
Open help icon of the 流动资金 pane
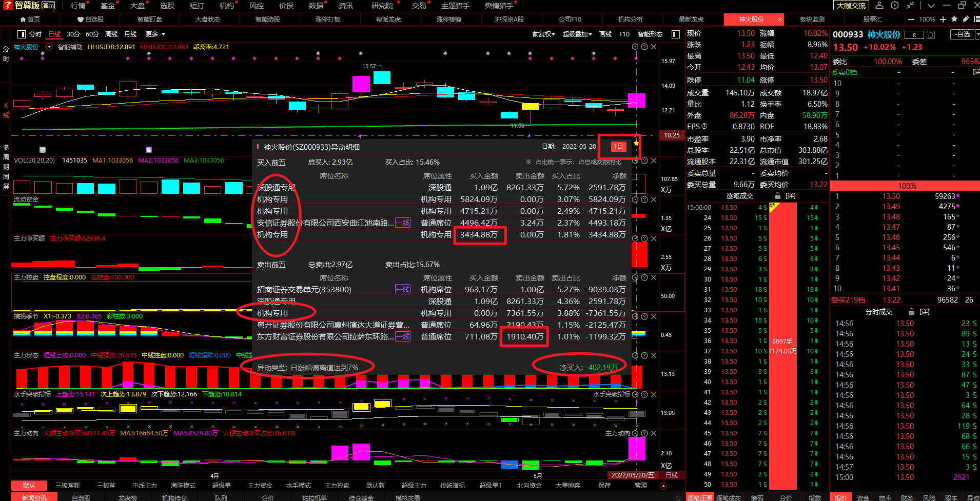(x=644, y=199)
